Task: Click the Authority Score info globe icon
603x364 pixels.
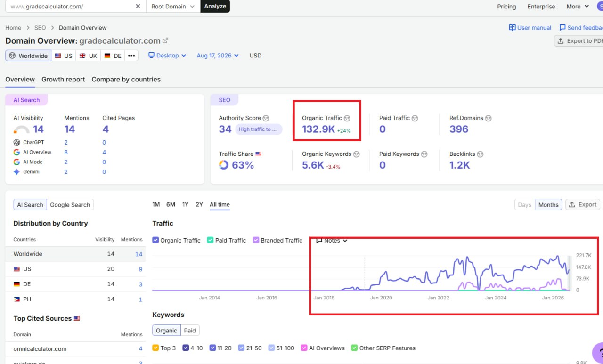Action: (266, 118)
